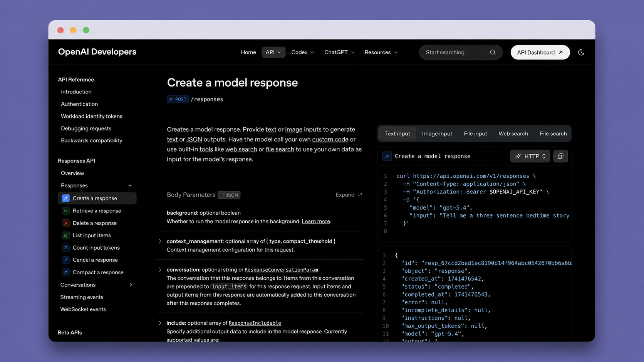Open Workload identity tokens page
644x362 pixels.
(x=92, y=116)
